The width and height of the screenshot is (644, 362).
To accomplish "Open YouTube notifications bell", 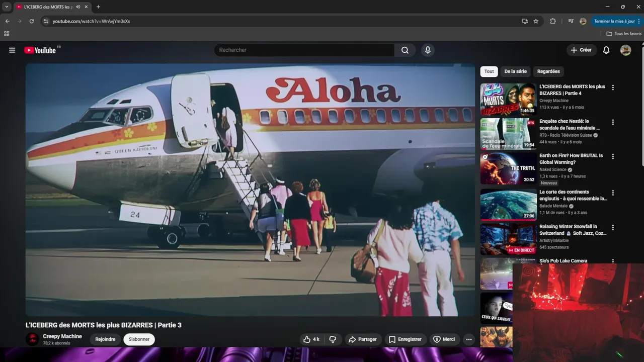I will click(606, 50).
